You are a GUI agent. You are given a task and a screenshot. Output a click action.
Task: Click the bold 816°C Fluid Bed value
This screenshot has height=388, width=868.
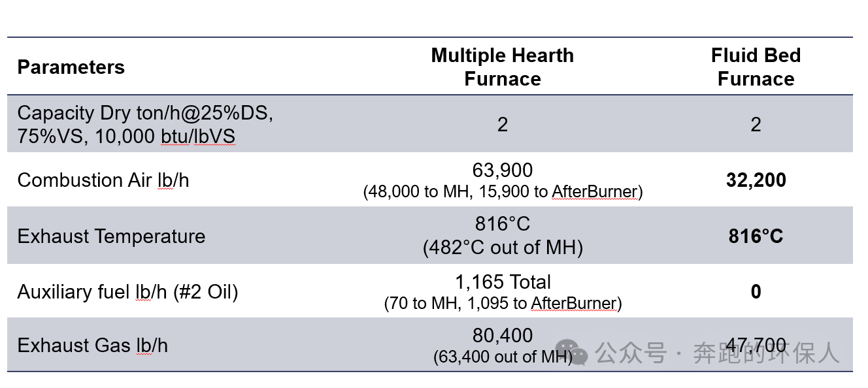point(756,236)
